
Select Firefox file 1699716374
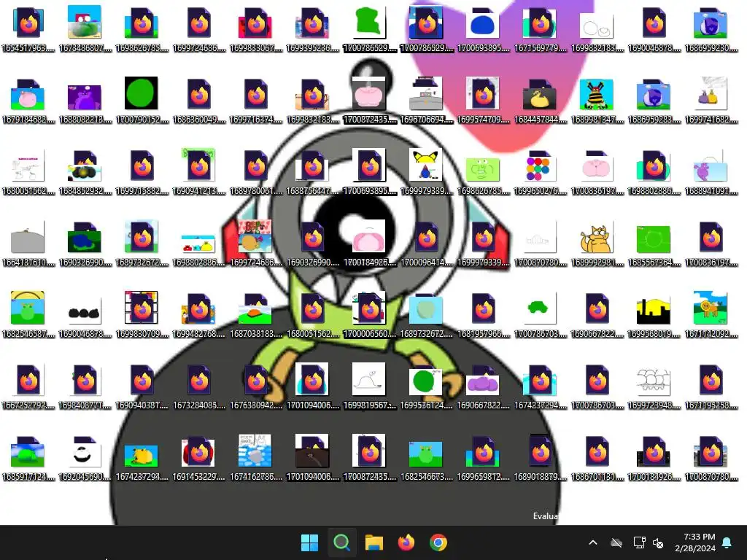click(256, 101)
